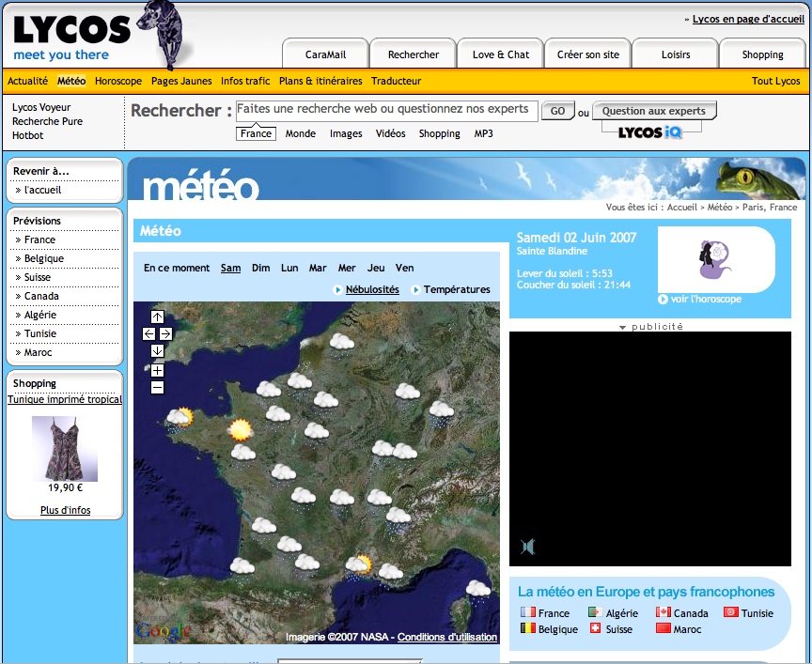The image size is (812, 664).
Task: Click the horoscope zodiac sign image
Action: pyautogui.click(x=715, y=259)
